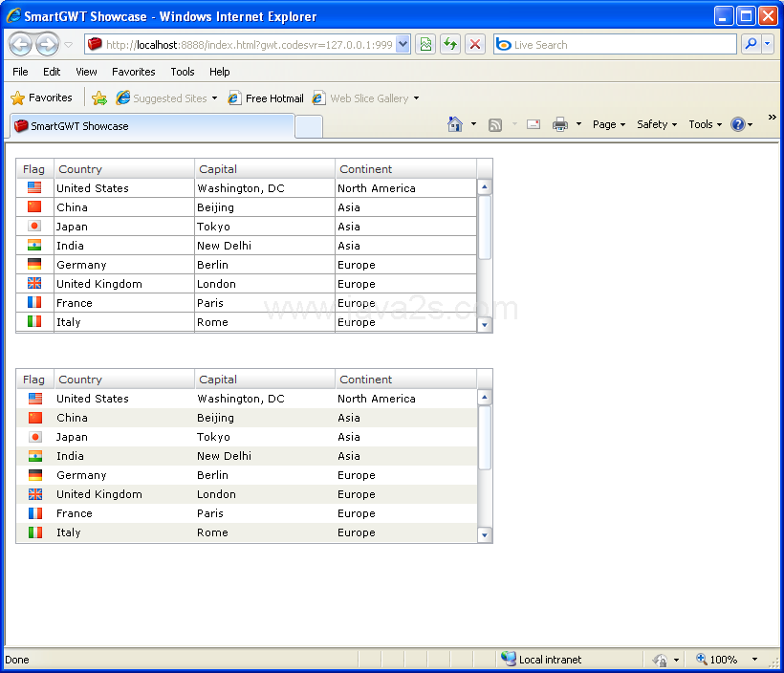Click the top grid scrollbar thumb
784x673 pixels.
click(x=484, y=228)
